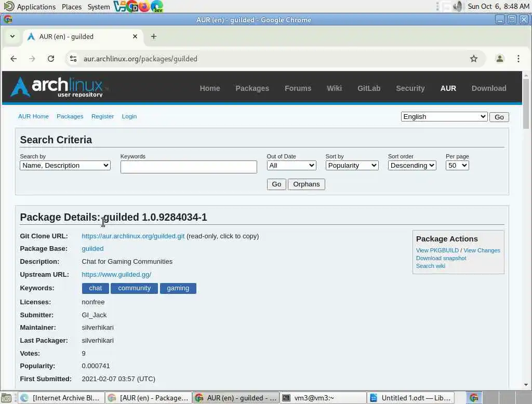This screenshot has height=404, width=532.
Task: Click Go next to language selector
Action: [499, 117]
